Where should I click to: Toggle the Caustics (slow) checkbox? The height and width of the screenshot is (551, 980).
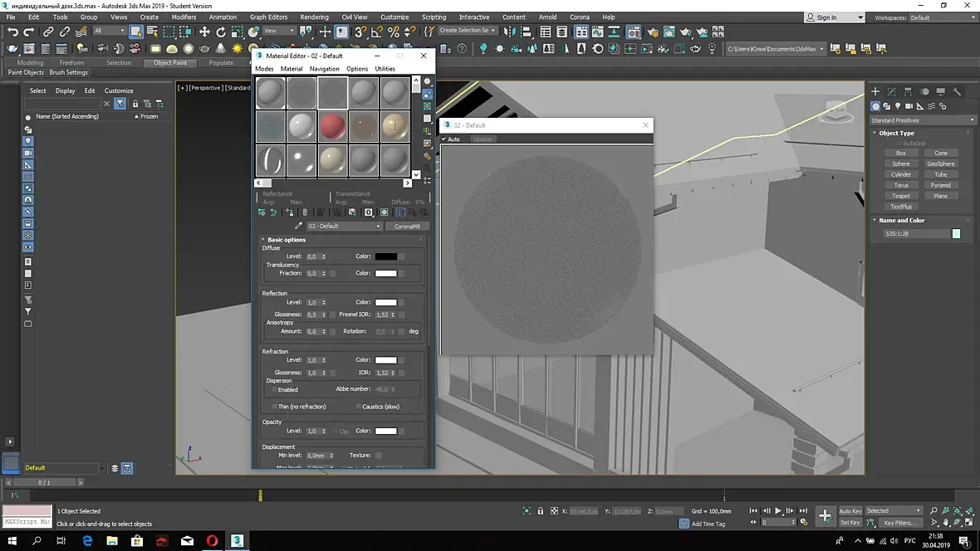[x=358, y=407]
